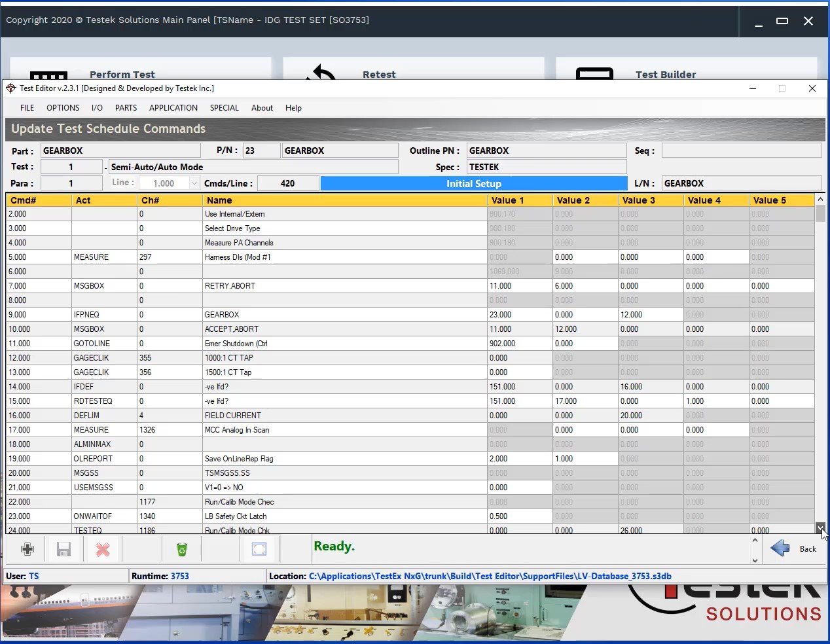The width and height of the screenshot is (830, 644).
Task: Select the GEARBOX Part input field
Action: (120, 151)
